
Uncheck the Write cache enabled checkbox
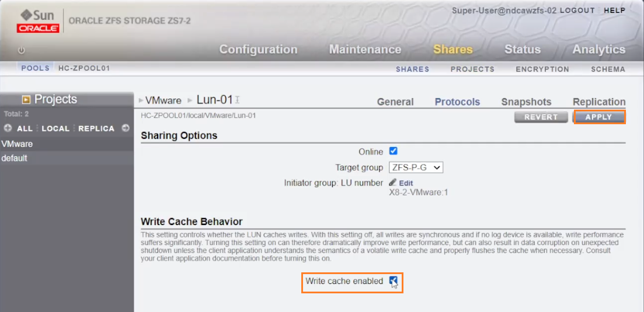coord(393,281)
